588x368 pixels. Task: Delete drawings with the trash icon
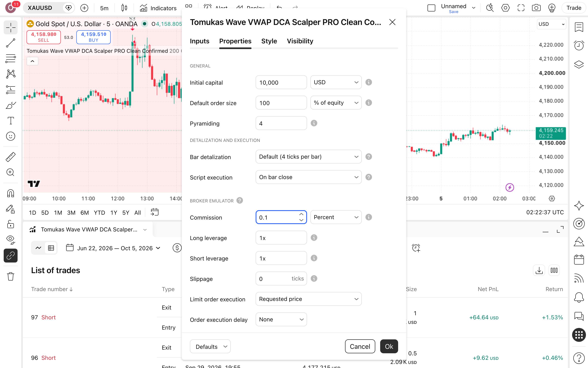pos(10,276)
